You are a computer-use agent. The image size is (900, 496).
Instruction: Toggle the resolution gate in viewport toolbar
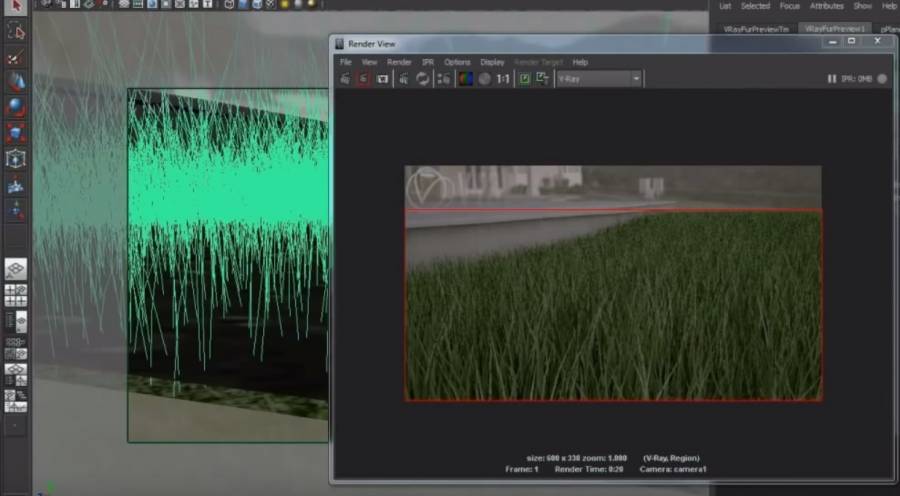click(152, 4)
